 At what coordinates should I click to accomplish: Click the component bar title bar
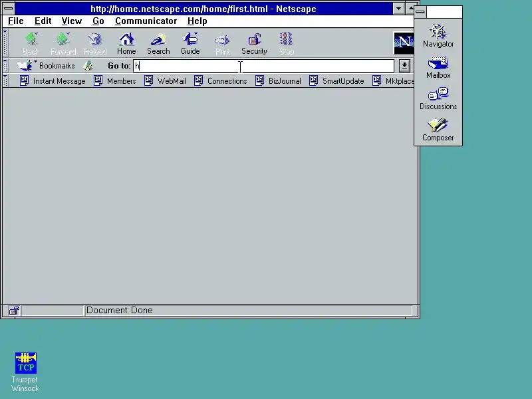coord(444,12)
